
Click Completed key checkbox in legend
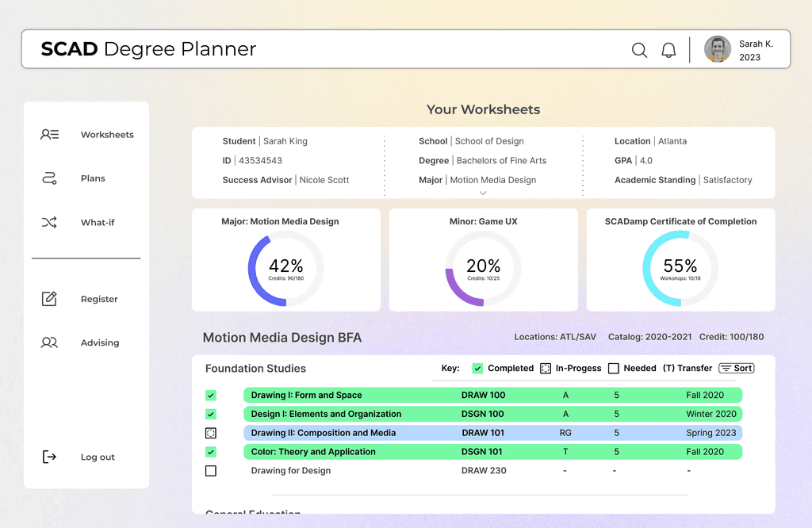[477, 368]
